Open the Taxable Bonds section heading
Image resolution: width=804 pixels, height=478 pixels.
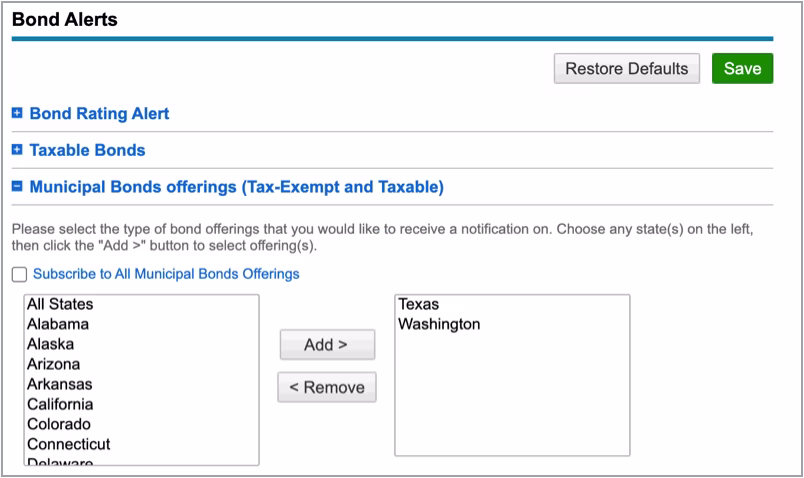[x=87, y=150]
